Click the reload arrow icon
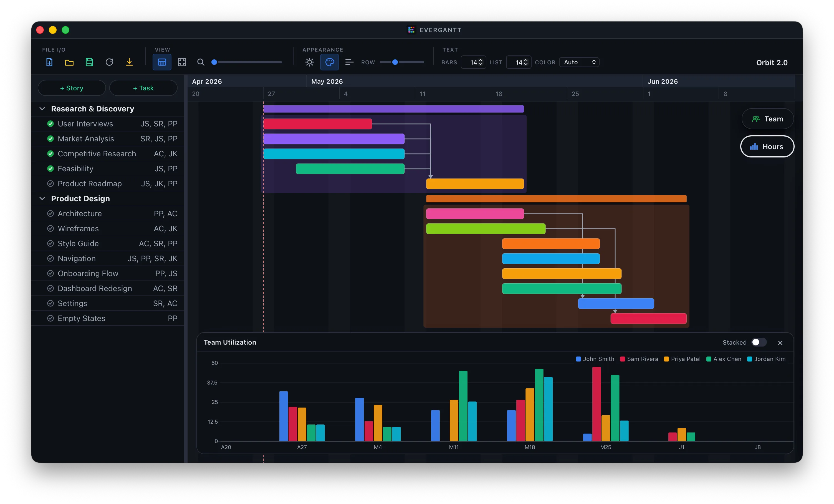The height and width of the screenshot is (504, 834). [109, 62]
